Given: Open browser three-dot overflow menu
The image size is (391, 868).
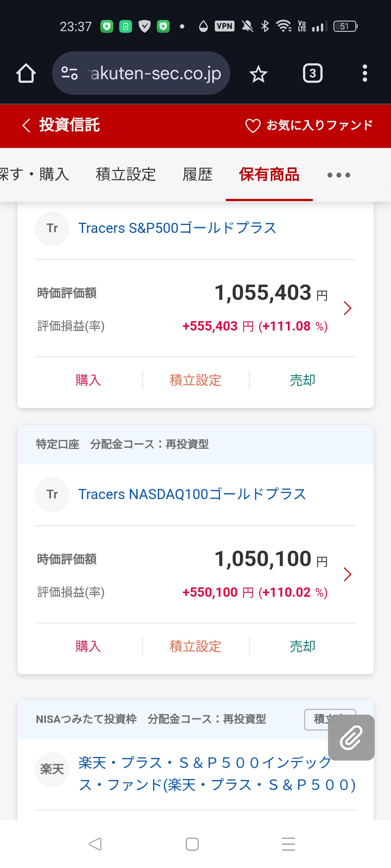Looking at the screenshot, I should [365, 73].
